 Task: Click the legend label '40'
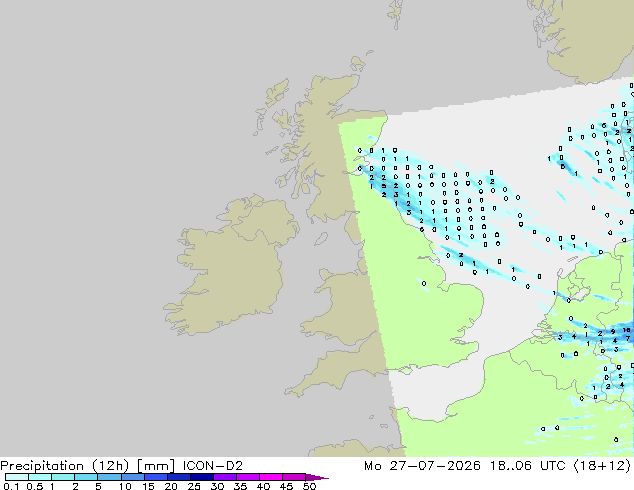tap(263, 486)
